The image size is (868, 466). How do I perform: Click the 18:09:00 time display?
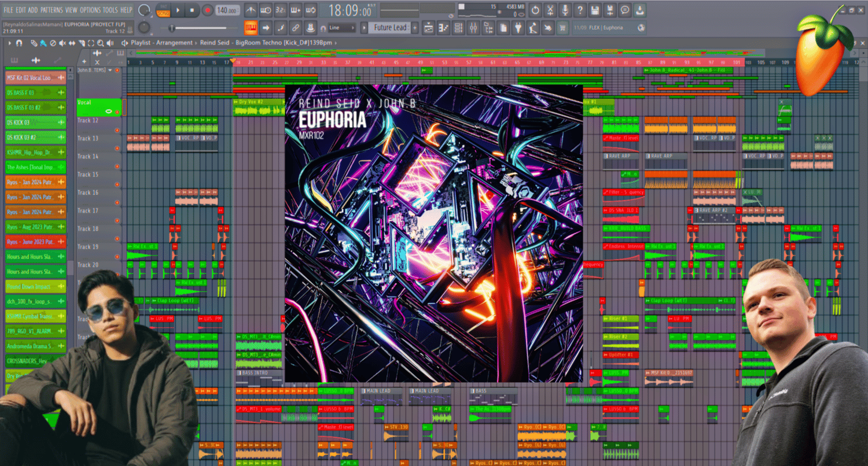coord(350,11)
